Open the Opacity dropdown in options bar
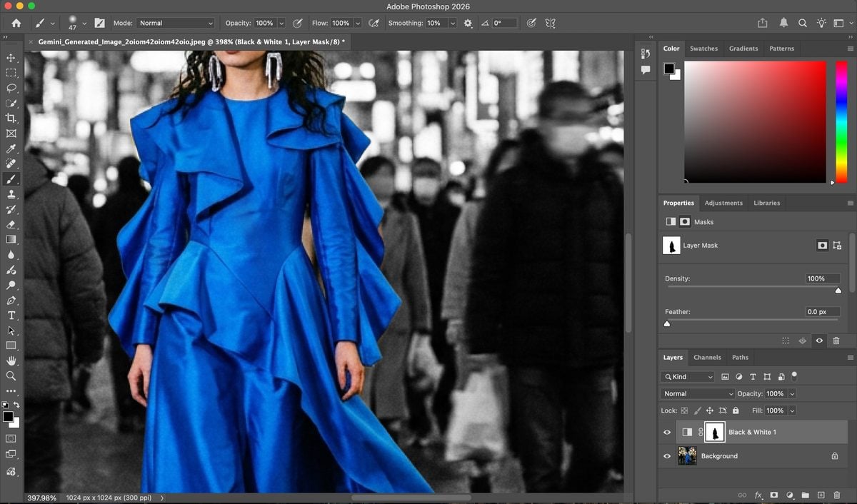The image size is (857, 504). point(281,23)
